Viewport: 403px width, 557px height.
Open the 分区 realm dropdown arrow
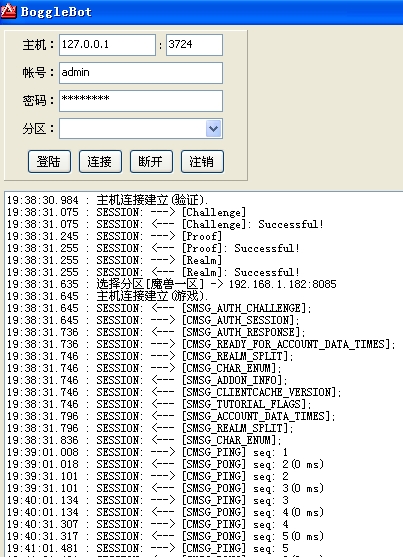[214, 129]
